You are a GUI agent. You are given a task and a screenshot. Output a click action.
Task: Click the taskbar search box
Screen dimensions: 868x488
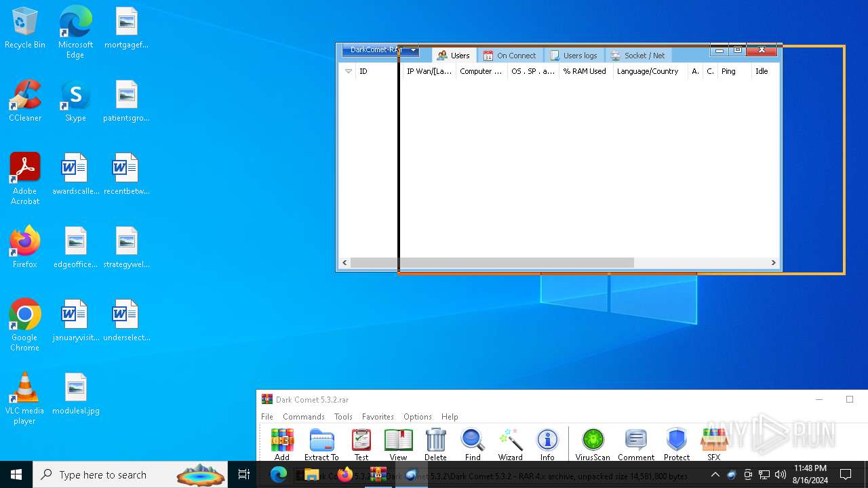click(x=132, y=474)
